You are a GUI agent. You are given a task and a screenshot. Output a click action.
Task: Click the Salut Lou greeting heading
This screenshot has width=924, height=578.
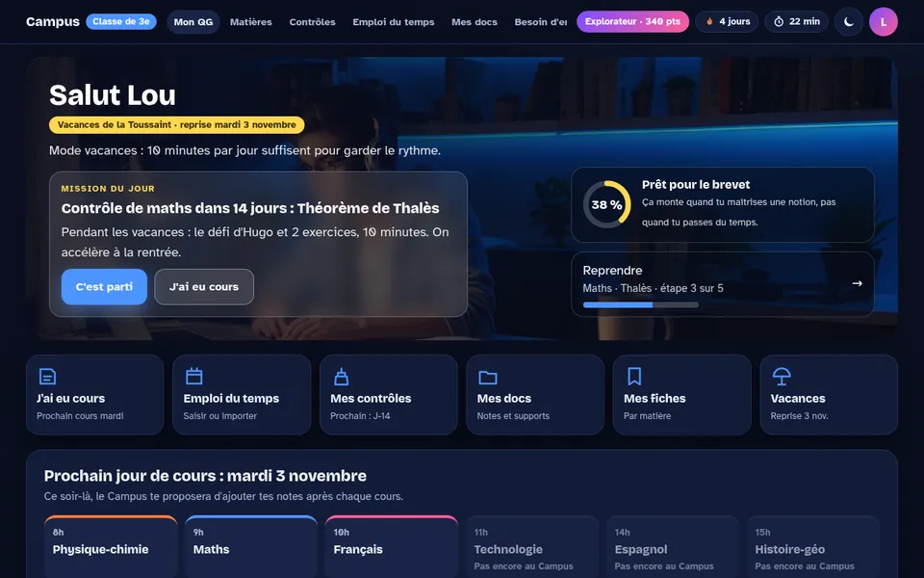[113, 95]
